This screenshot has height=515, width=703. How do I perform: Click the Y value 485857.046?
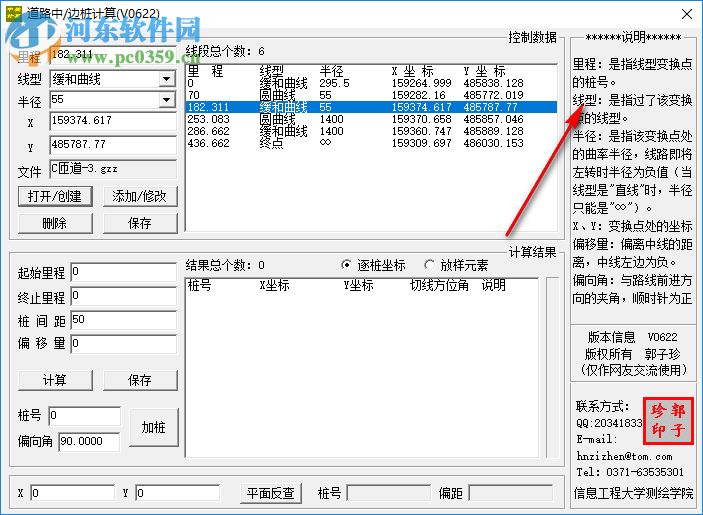(x=494, y=119)
